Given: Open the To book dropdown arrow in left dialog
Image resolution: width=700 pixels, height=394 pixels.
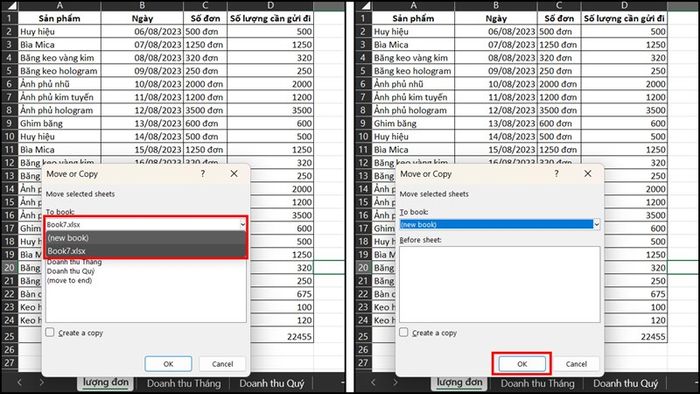Looking at the screenshot, I should [x=243, y=224].
